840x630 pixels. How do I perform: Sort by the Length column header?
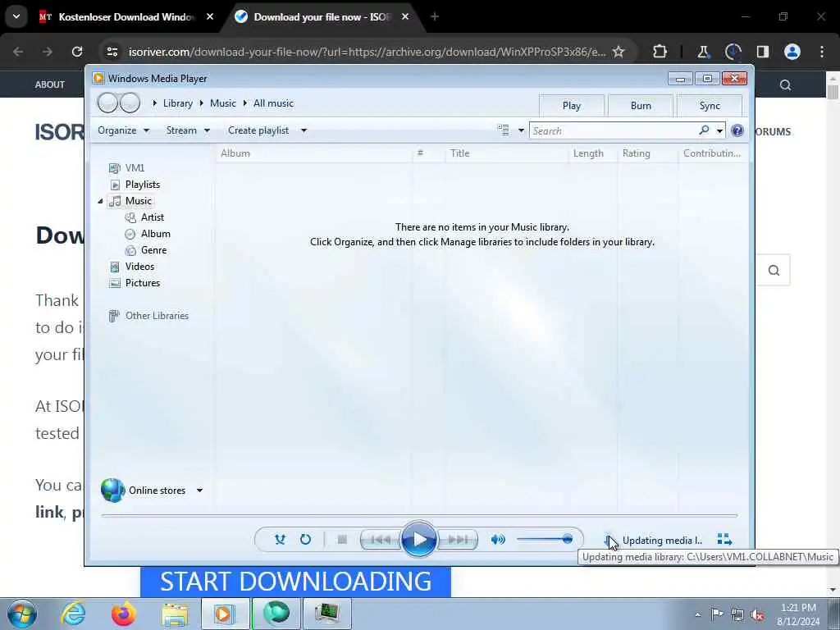pyautogui.click(x=592, y=153)
